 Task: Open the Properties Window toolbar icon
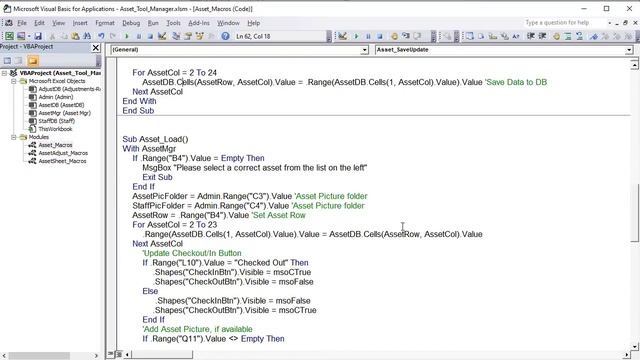(x=188, y=36)
